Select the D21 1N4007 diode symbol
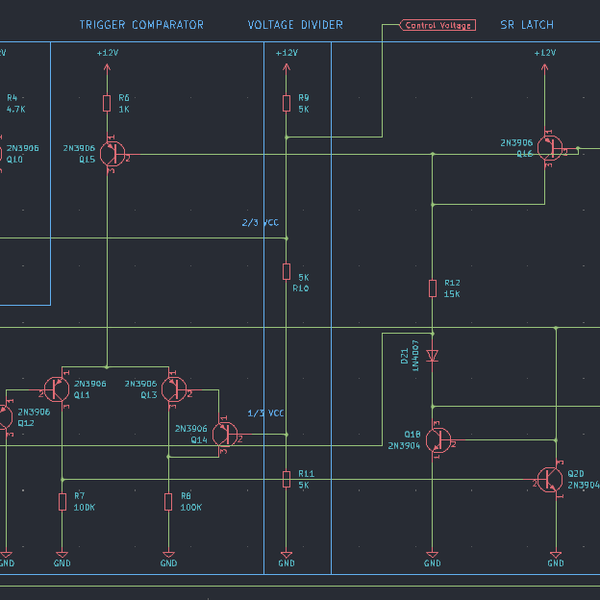The height and width of the screenshot is (600, 600). (x=432, y=356)
